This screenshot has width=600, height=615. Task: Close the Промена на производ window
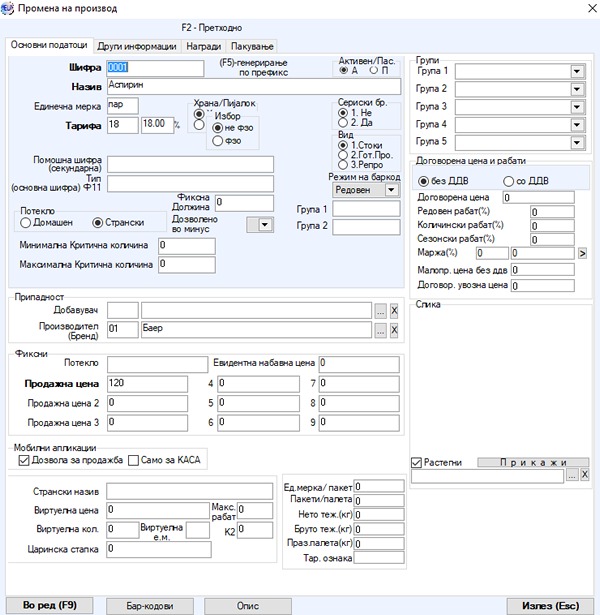[592, 8]
